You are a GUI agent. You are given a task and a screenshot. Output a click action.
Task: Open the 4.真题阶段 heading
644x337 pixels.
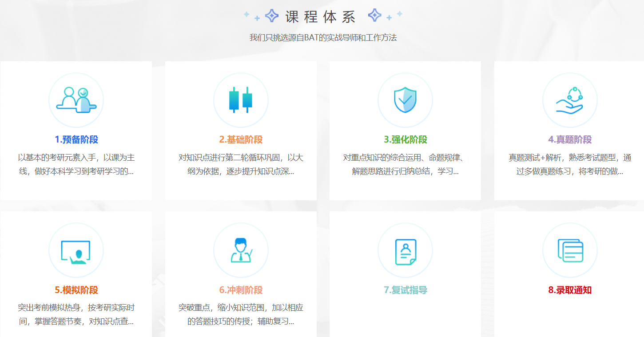[570, 139]
